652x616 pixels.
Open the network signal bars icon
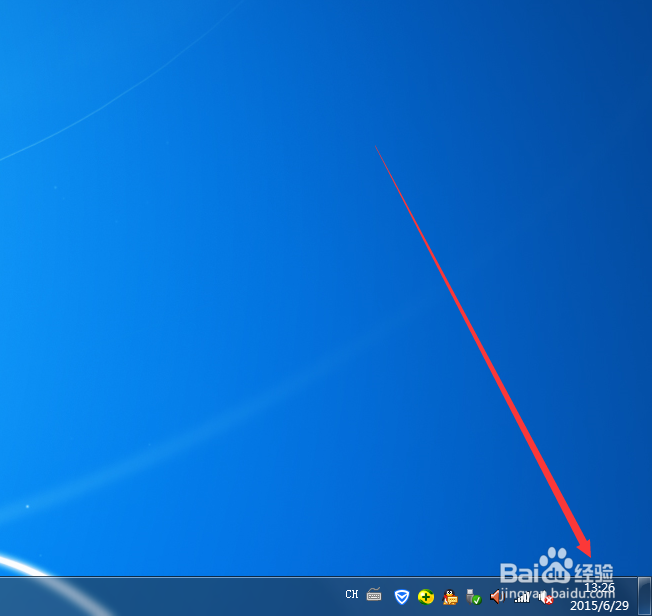point(522,598)
